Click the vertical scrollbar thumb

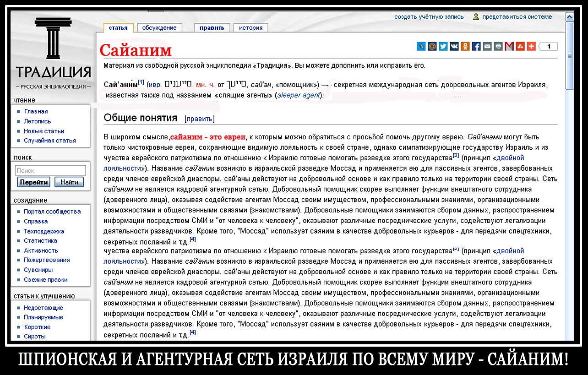pyautogui.click(x=570, y=55)
